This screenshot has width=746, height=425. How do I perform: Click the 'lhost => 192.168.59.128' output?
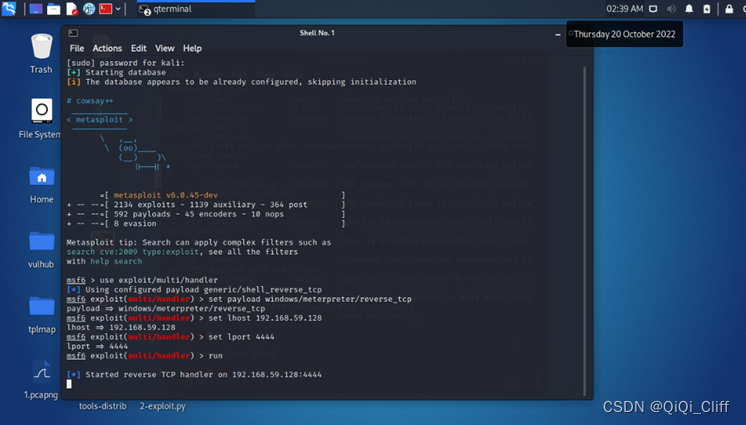point(121,327)
